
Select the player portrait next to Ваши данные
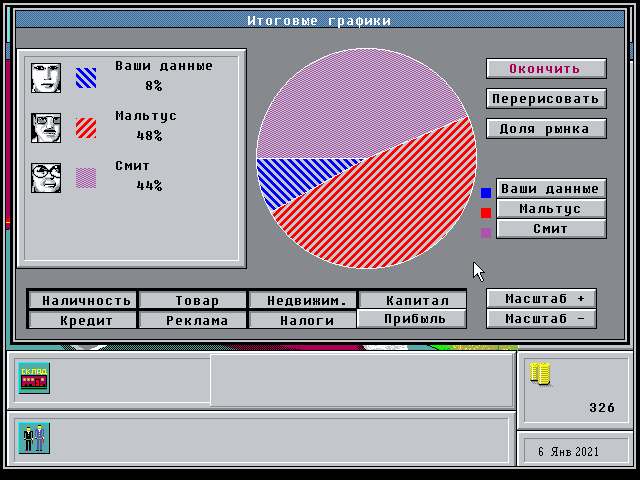tap(46, 78)
